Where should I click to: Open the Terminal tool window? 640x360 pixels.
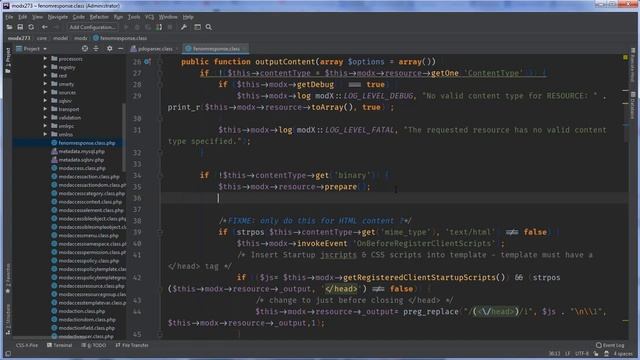[x=60, y=345]
